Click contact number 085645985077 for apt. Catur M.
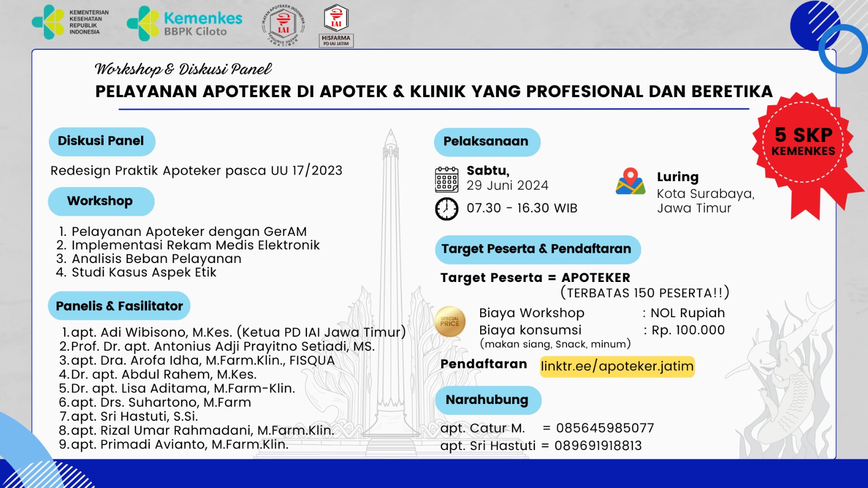 point(605,428)
